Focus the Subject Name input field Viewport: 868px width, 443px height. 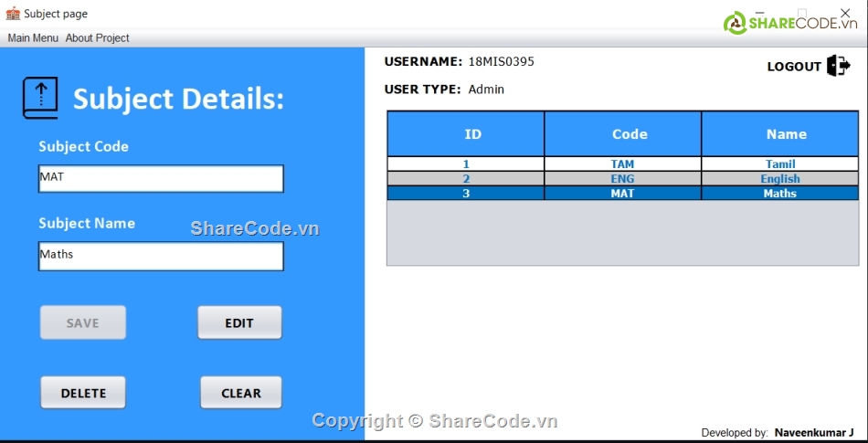[x=161, y=256]
